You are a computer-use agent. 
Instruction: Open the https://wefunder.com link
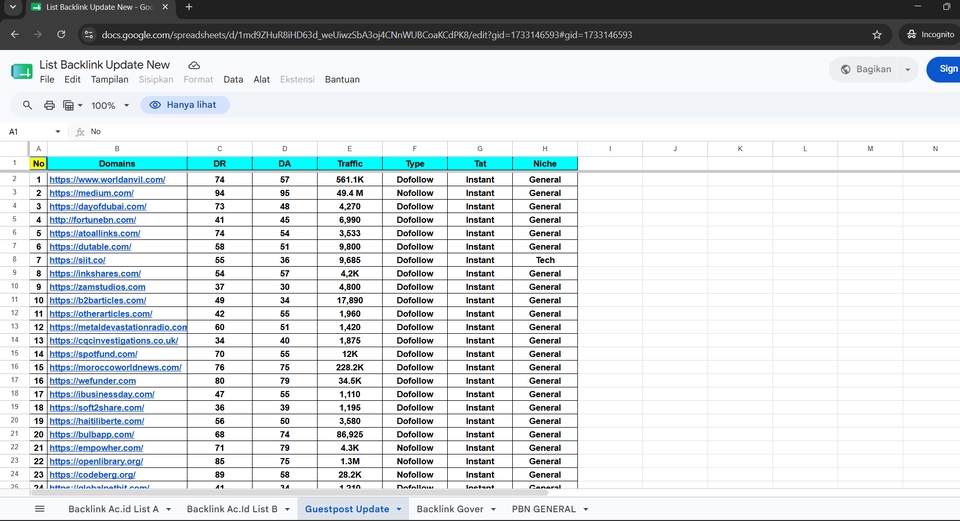[x=92, y=381]
